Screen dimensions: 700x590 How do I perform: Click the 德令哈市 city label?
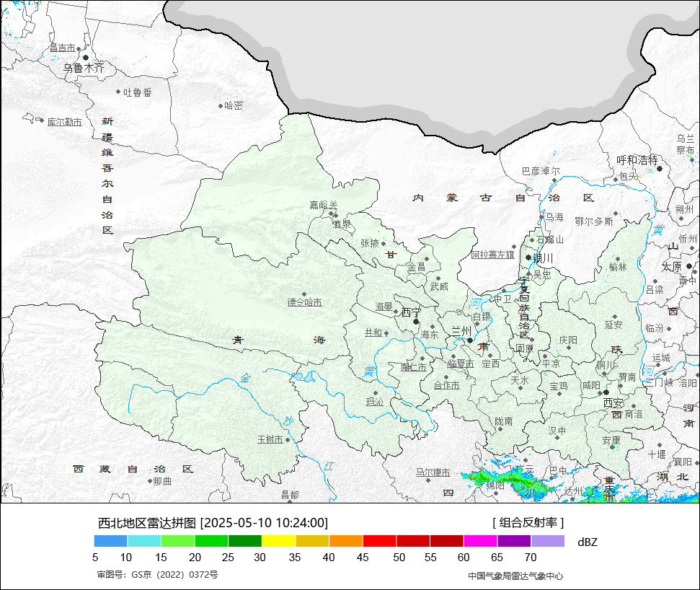point(304,302)
